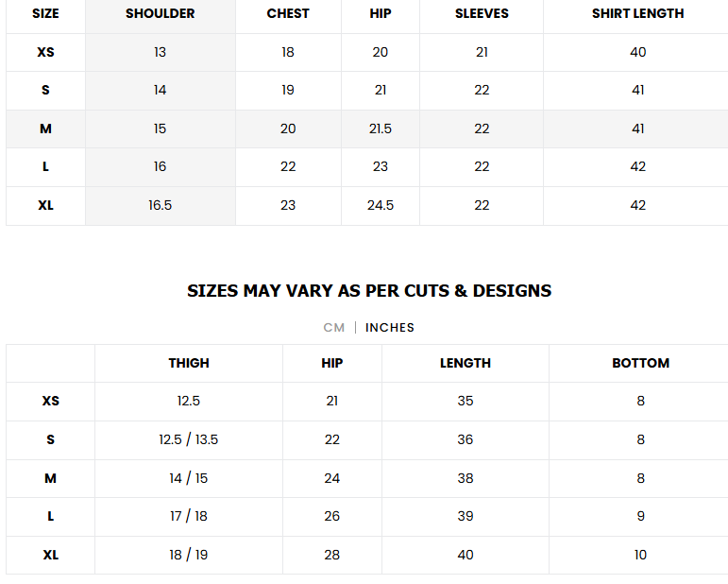Click the THIGH column header
The width and height of the screenshot is (728, 584).
(x=189, y=363)
